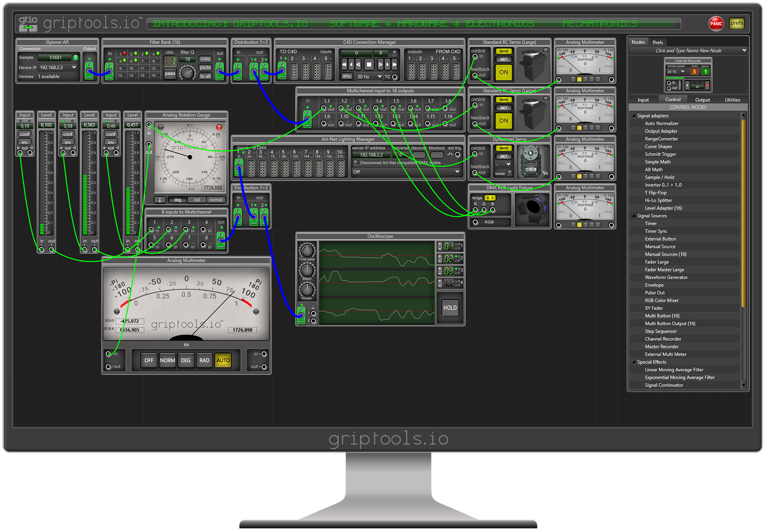Toggle RTU in C4D Connection Manager
The height and width of the screenshot is (532, 765).
(347, 77)
